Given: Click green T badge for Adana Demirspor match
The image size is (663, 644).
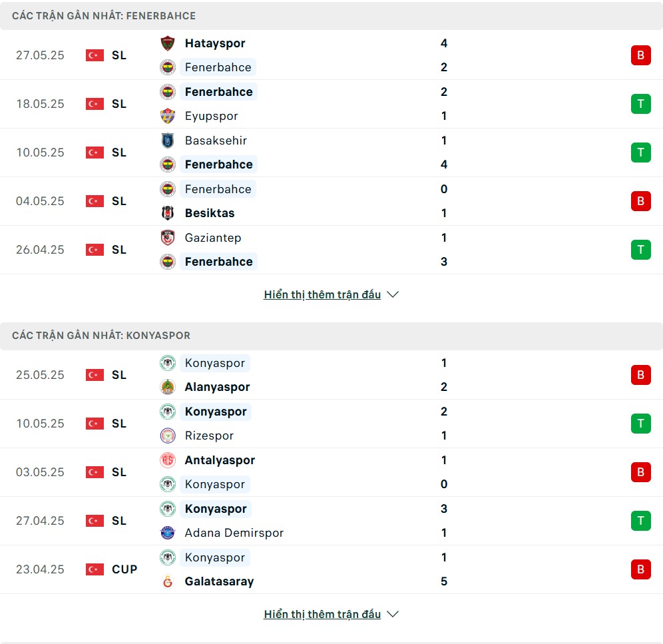Looking at the screenshot, I should [x=640, y=521].
